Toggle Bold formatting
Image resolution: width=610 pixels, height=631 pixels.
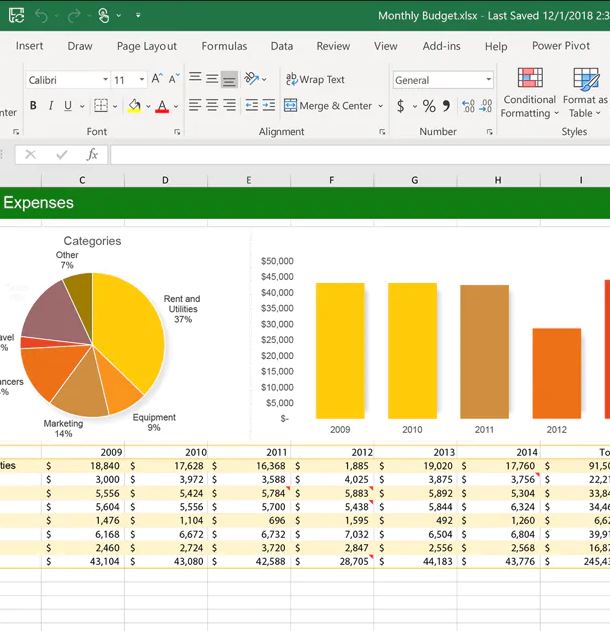pos(33,106)
